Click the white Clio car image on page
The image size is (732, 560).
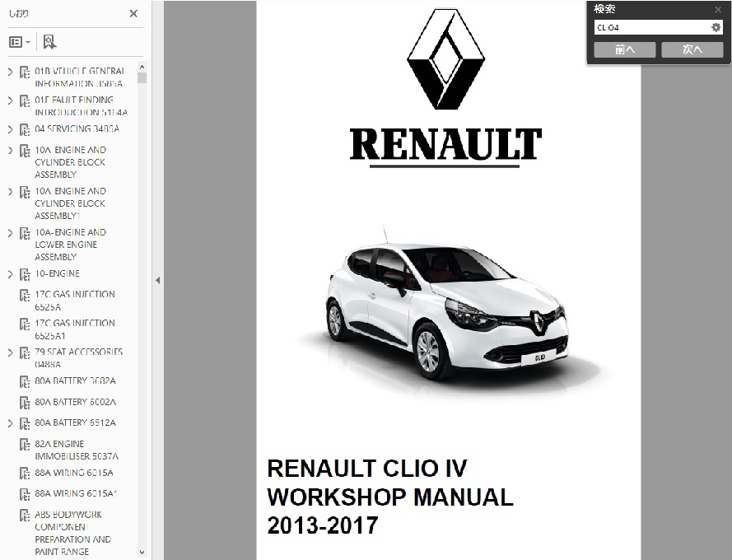pyautogui.click(x=448, y=310)
